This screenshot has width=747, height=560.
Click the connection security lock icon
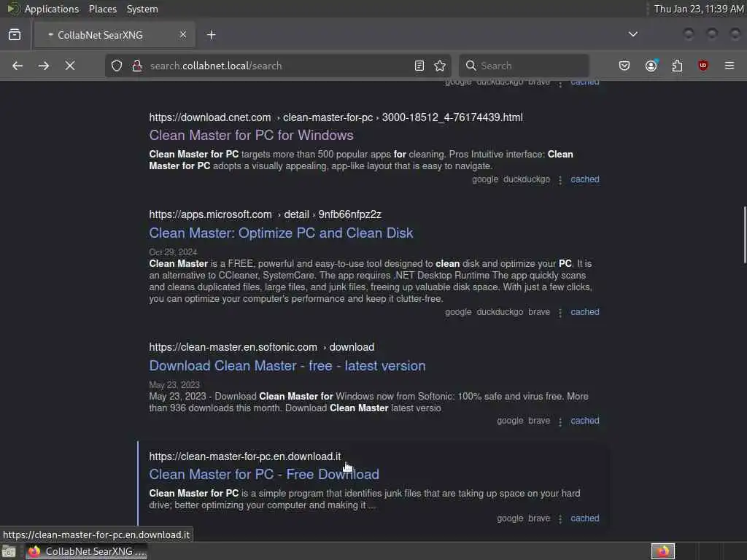tap(137, 66)
